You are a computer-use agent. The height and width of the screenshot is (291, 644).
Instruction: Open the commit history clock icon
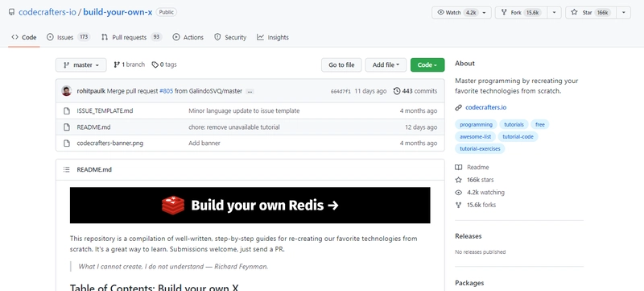(x=397, y=91)
